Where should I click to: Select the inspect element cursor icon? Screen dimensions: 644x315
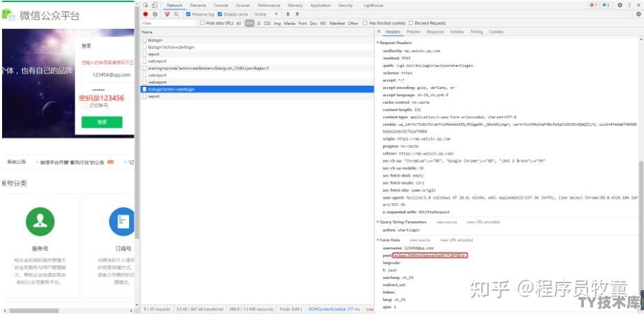[146, 6]
